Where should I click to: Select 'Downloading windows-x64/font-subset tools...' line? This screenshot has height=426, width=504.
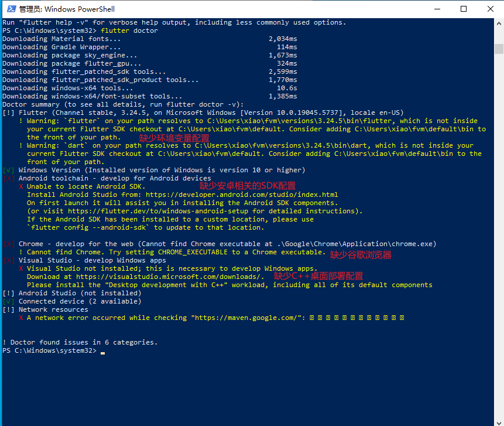pyautogui.click(x=92, y=96)
